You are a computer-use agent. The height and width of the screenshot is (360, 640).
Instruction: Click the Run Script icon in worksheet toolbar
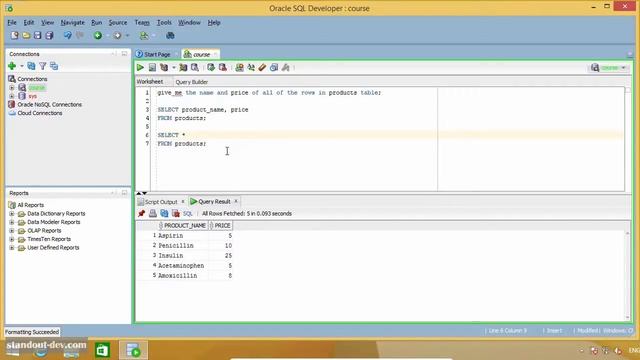[x=152, y=67]
